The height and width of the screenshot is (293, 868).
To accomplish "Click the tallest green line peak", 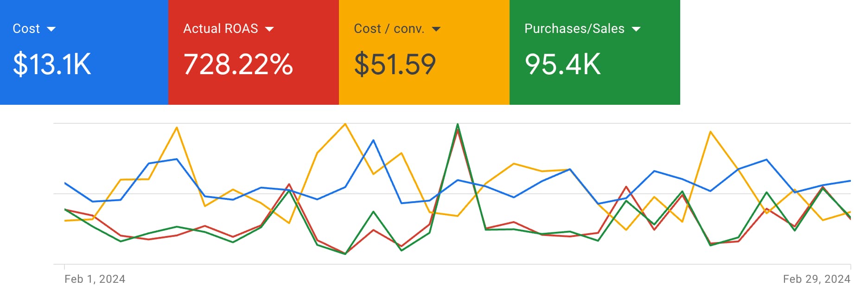I will (458, 124).
